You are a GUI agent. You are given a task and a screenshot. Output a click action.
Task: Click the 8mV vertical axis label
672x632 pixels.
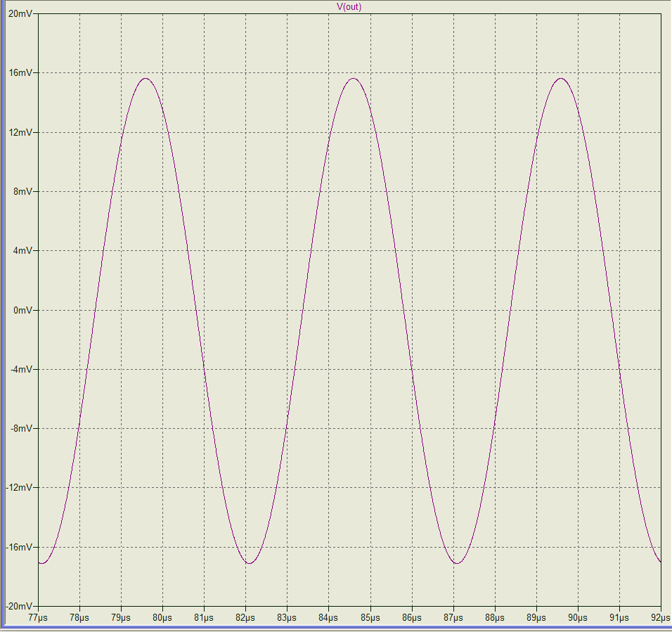click(22, 191)
